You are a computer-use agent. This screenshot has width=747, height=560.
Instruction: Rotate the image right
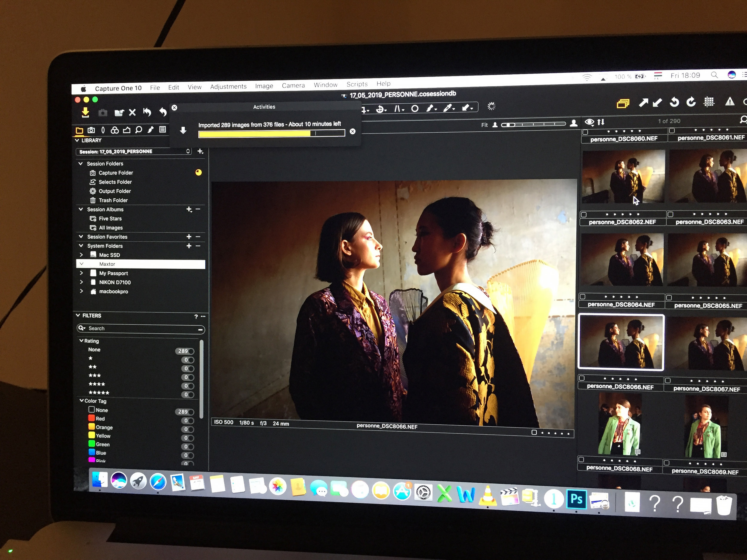(691, 102)
